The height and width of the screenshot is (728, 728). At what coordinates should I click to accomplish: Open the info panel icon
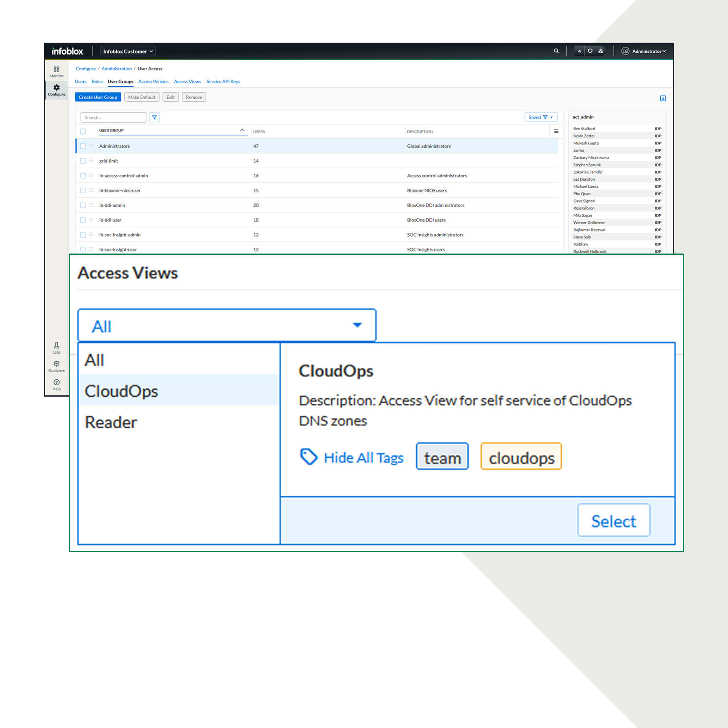tap(663, 98)
